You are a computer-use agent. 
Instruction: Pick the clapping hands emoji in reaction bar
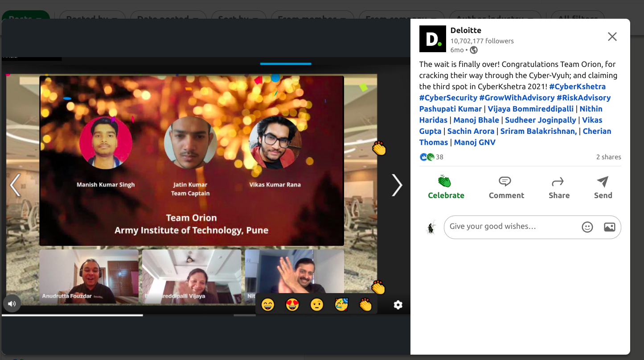tap(365, 305)
